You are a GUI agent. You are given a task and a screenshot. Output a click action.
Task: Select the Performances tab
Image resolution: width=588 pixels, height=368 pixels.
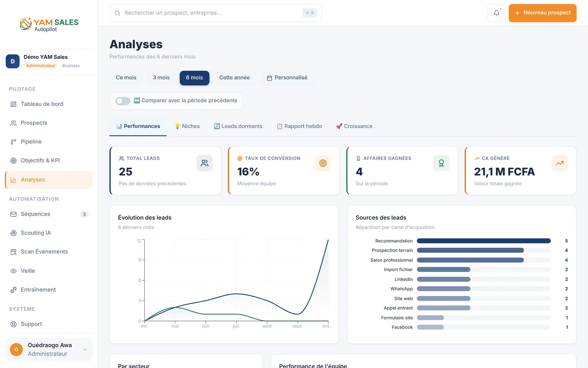[138, 126]
